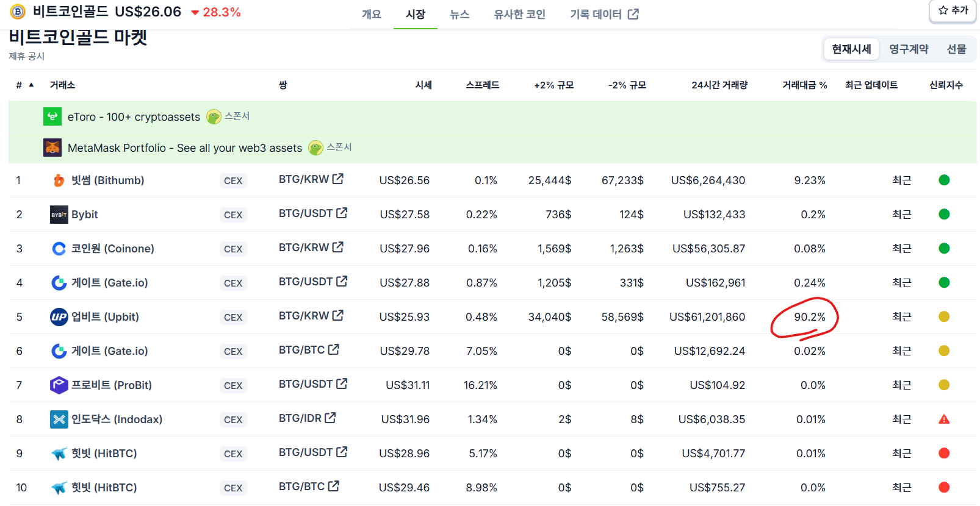
Task: Click the Upbit exchange logo icon
Action: (x=59, y=317)
